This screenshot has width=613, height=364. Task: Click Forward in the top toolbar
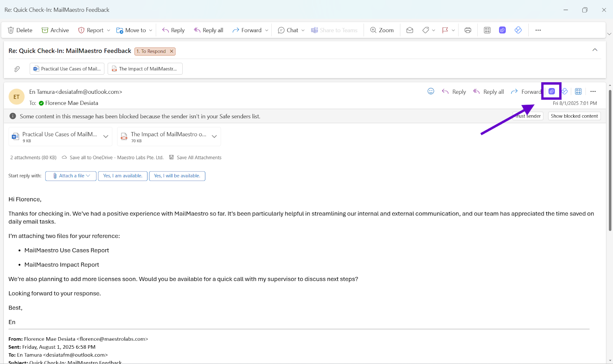[247, 30]
